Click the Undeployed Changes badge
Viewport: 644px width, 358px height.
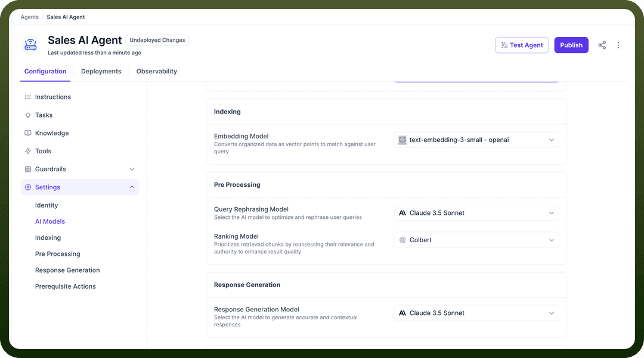point(157,40)
